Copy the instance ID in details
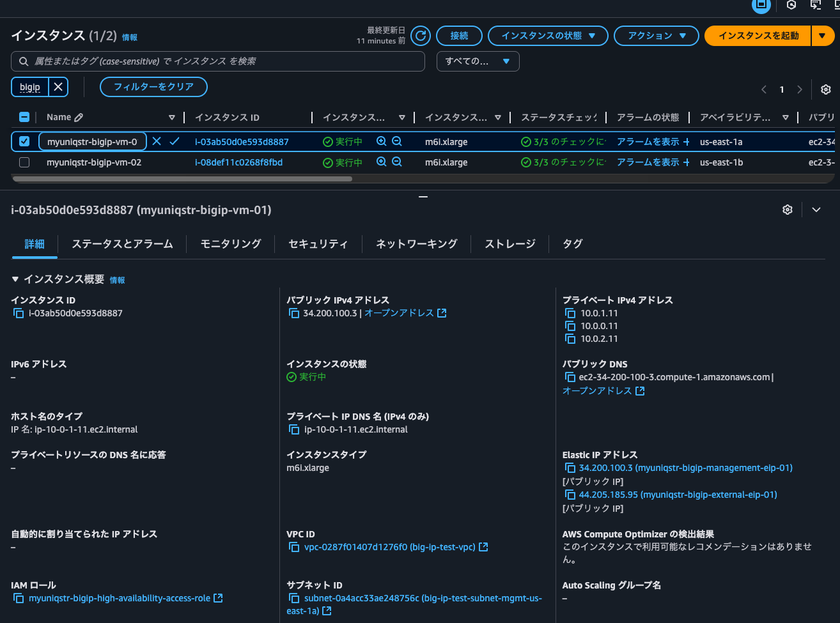840x623 pixels. 19,313
